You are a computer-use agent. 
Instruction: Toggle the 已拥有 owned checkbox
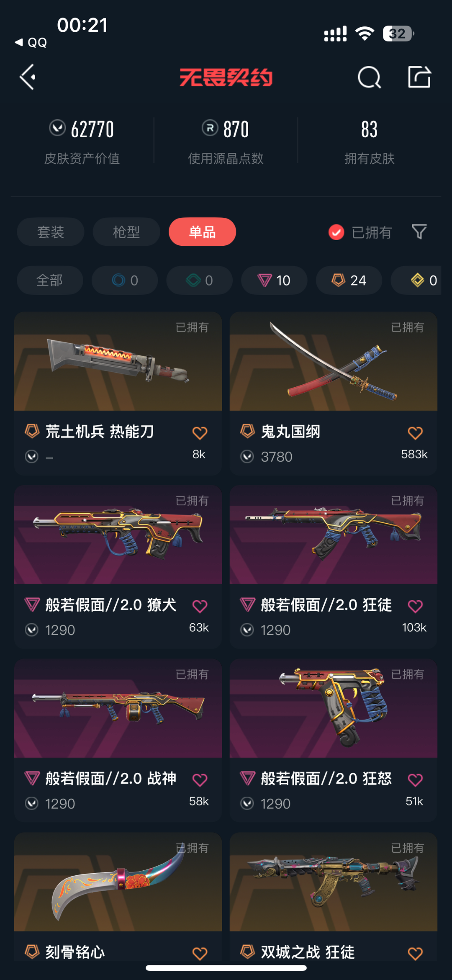[x=336, y=232]
